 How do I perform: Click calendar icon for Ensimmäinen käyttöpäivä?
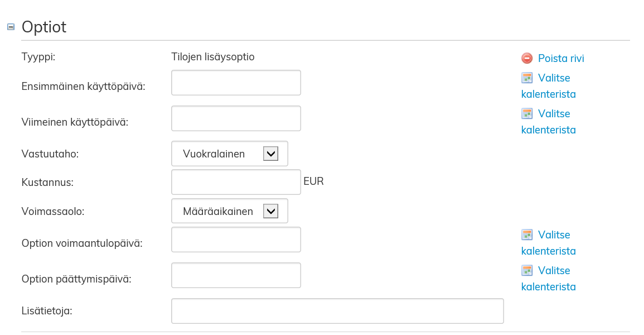click(x=527, y=78)
